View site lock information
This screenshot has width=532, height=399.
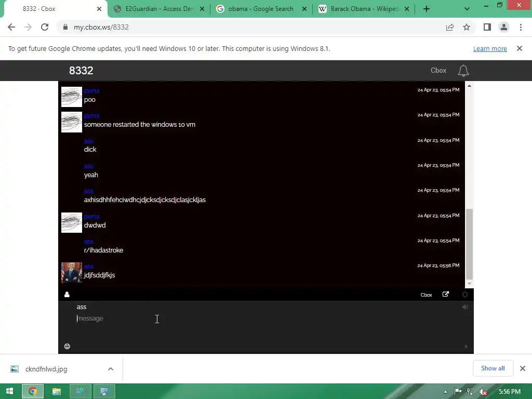(65, 27)
